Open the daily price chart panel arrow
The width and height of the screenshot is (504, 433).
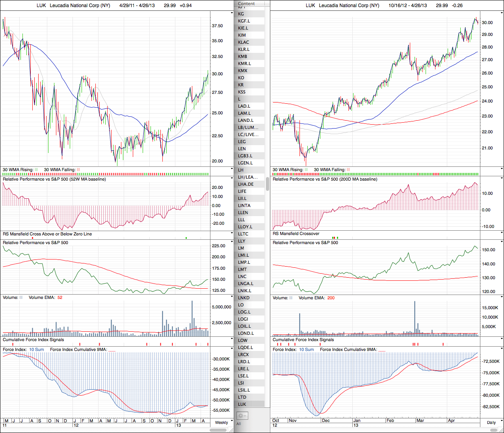tap(502, 13)
